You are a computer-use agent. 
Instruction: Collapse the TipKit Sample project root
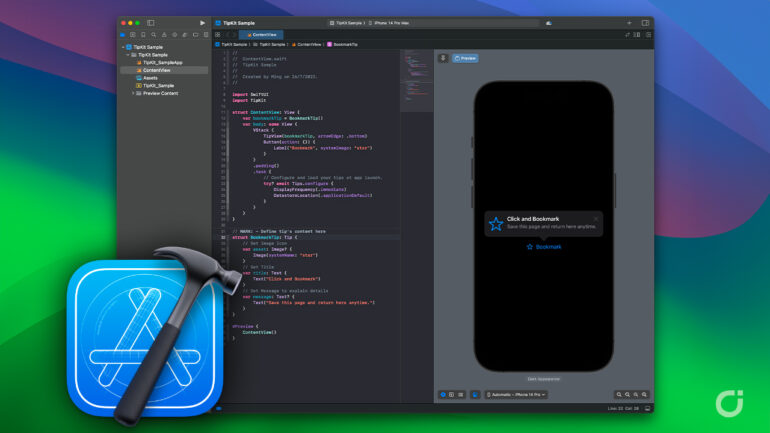click(122, 46)
